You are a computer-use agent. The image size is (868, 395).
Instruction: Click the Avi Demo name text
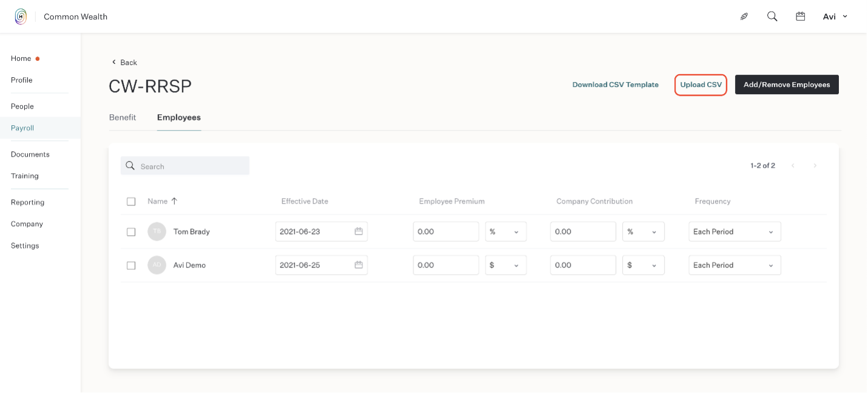tap(189, 265)
